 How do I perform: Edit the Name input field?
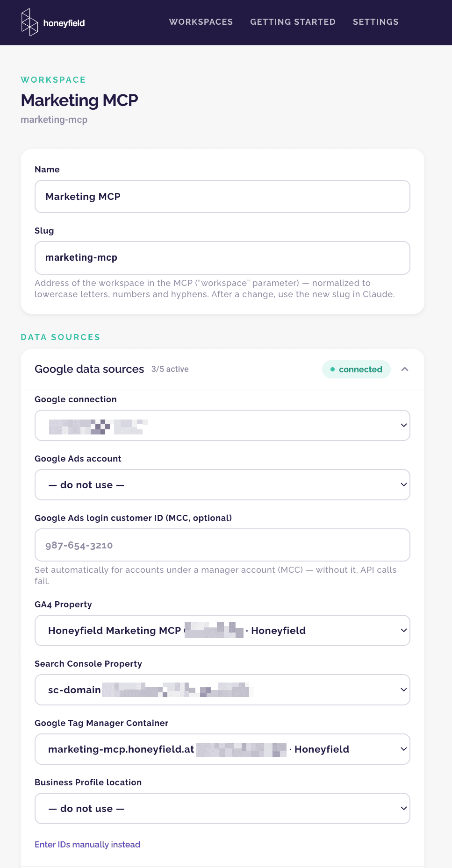tap(222, 197)
